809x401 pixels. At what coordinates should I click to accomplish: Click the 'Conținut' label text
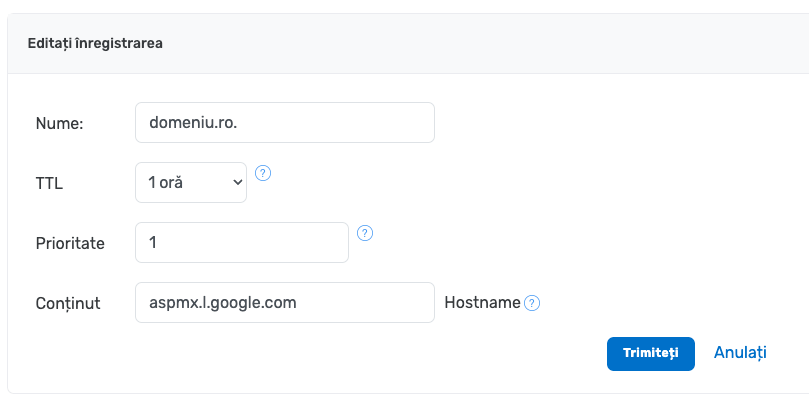tap(68, 303)
